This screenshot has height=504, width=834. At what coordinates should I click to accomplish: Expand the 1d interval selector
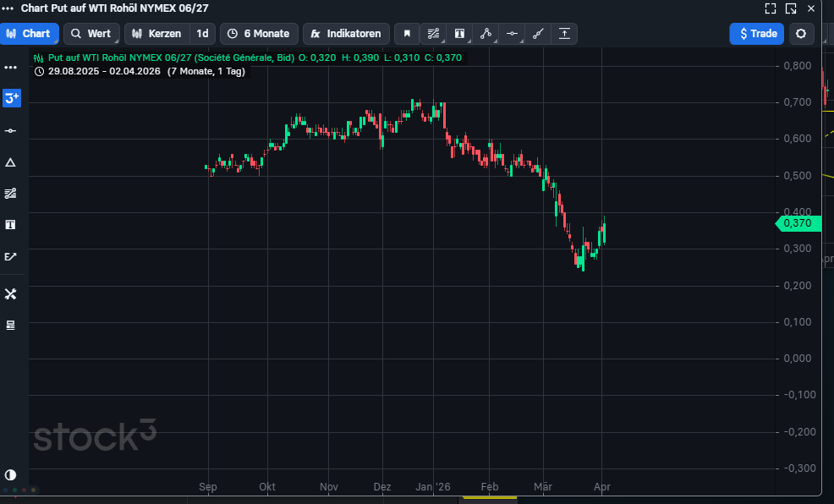pyautogui.click(x=202, y=34)
